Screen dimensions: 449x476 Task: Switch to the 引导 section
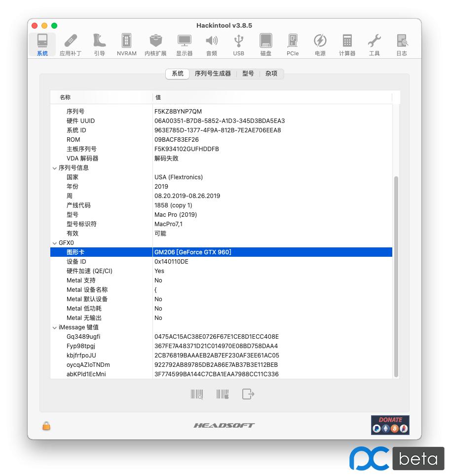click(x=98, y=44)
